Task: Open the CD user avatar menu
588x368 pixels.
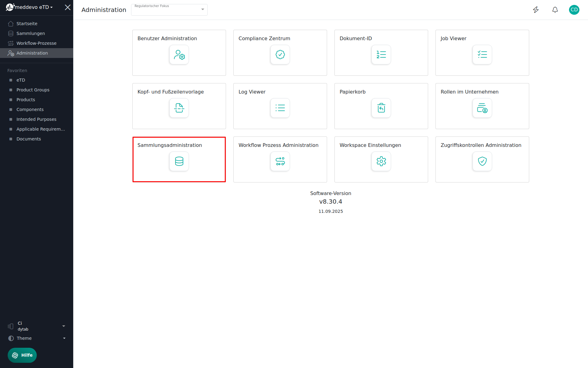Action: [x=574, y=10]
